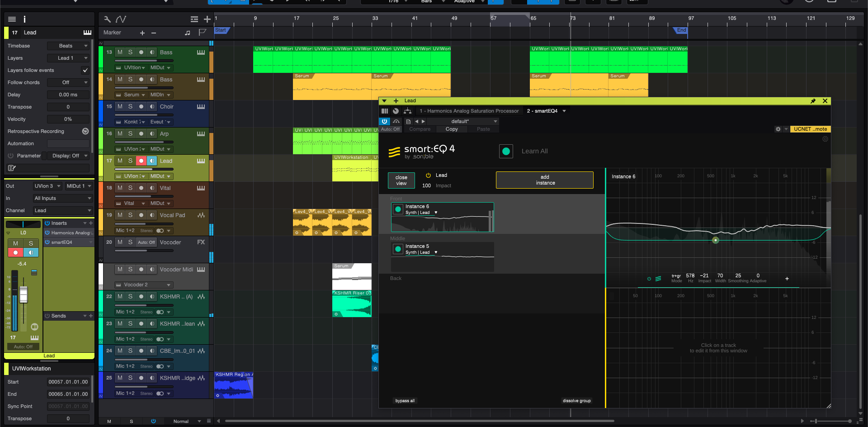The height and width of the screenshot is (427, 868).
Task: Open the Instance 6 Synth | Lead profile dropdown
Action: tap(421, 213)
